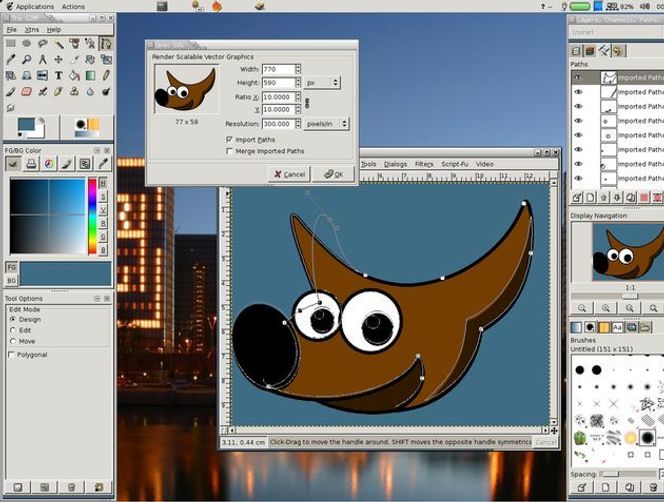The width and height of the screenshot is (664, 502).
Task: Click the Resolution spinner arrows
Action: 298,124
